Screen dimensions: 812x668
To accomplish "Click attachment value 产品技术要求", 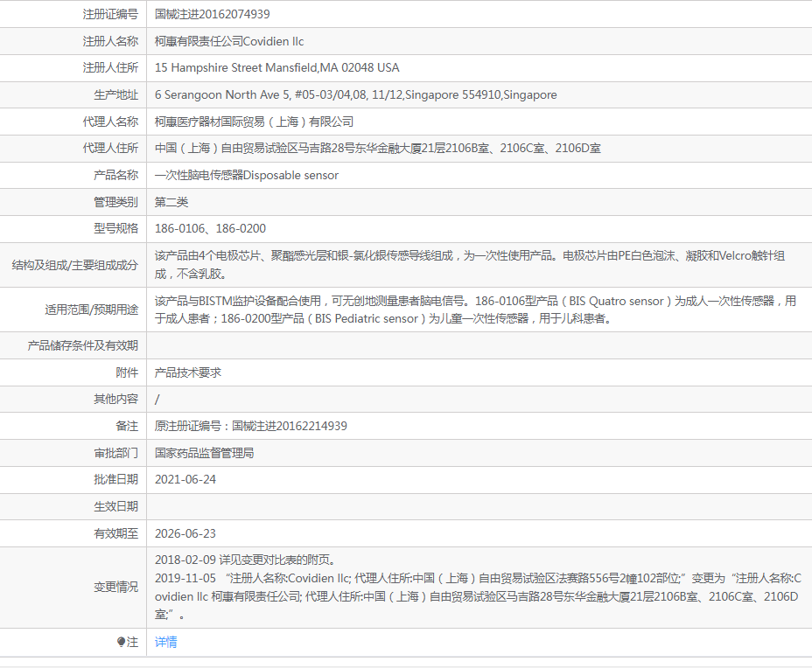I will tap(188, 372).
